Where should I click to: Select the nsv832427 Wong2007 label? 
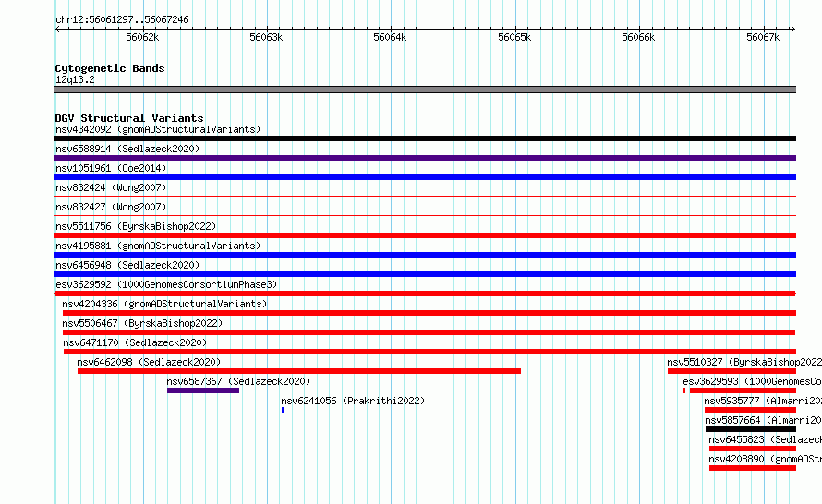(111, 207)
